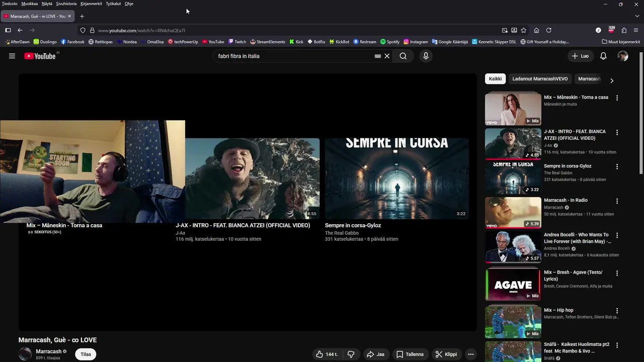Clear the search box with X
Viewport: 644px width, 362px height.
pyautogui.click(x=387, y=56)
